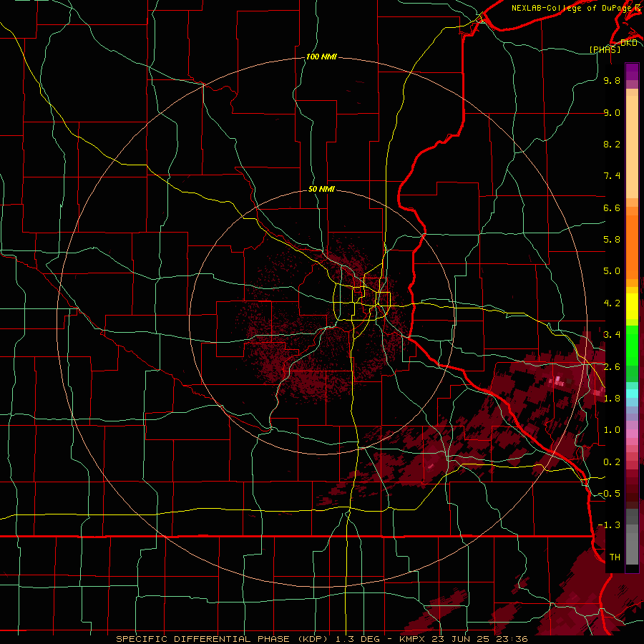The width and height of the screenshot is (644, 644).
Task: Click the 5.0 scale value
Action: tap(612, 271)
